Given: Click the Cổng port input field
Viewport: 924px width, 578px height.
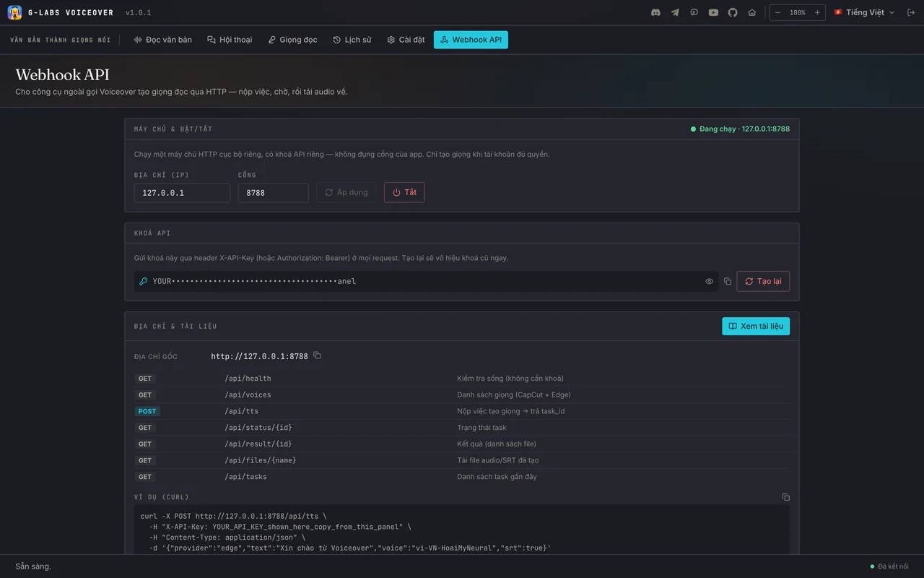Looking at the screenshot, I should pos(273,193).
